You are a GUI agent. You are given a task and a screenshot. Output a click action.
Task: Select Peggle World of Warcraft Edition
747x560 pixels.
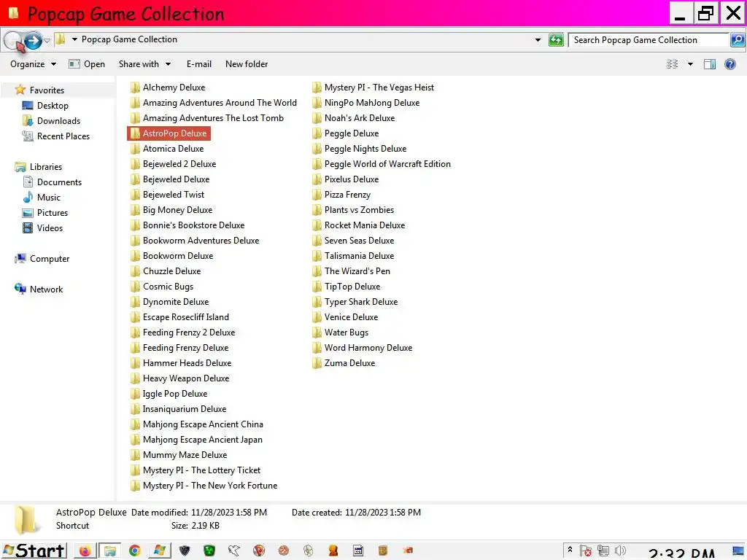coord(381,164)
